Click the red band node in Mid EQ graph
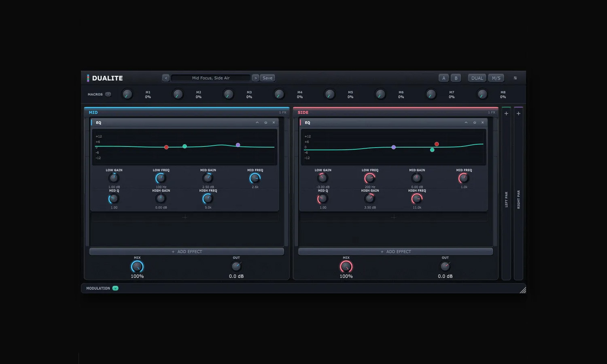The width and height of the screenshot is (607, 364). 166,147
